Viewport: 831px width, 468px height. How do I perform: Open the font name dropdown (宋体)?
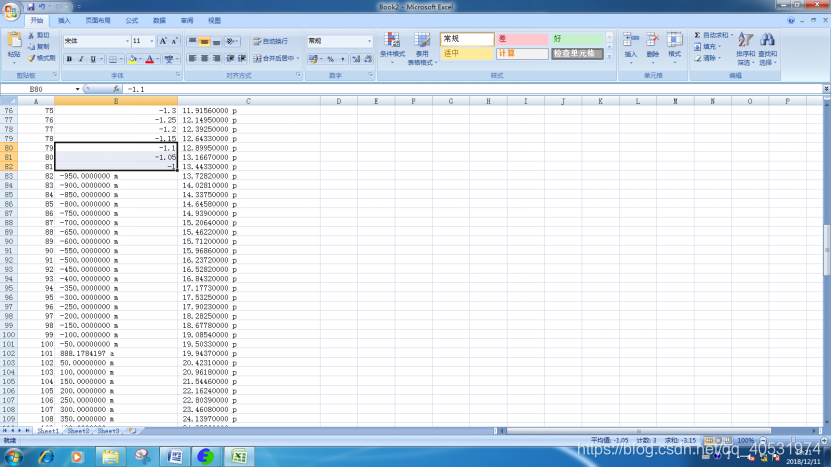pyautogui.click(x=127, y=41)
